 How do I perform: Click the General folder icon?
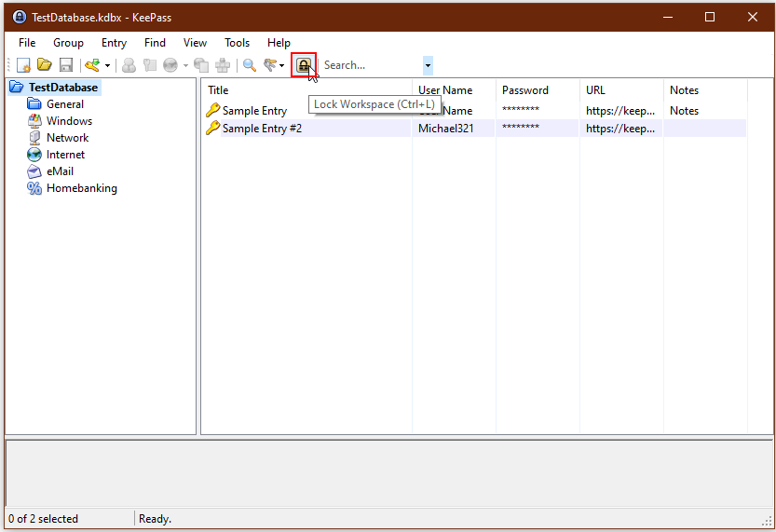[x=34, y=103]
